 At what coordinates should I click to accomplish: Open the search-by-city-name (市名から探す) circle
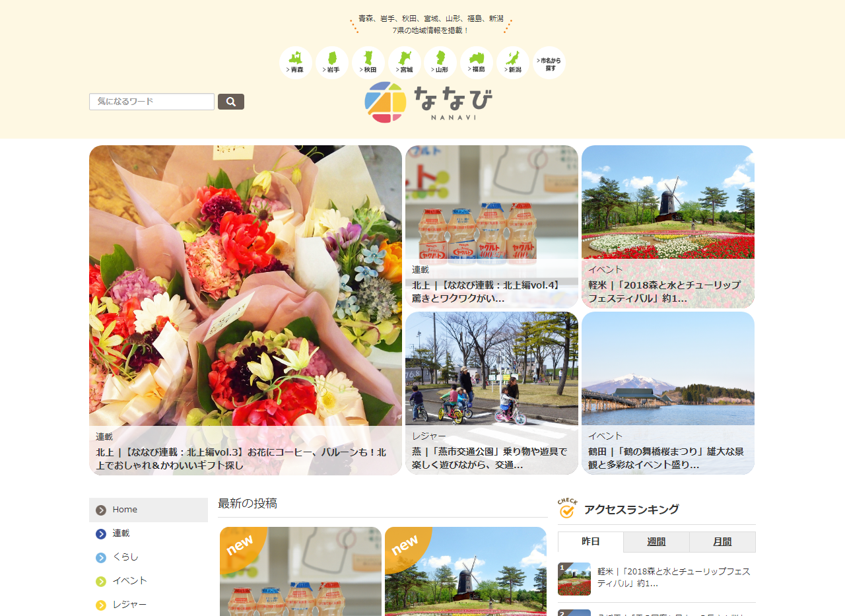click(x=549, y=62)
